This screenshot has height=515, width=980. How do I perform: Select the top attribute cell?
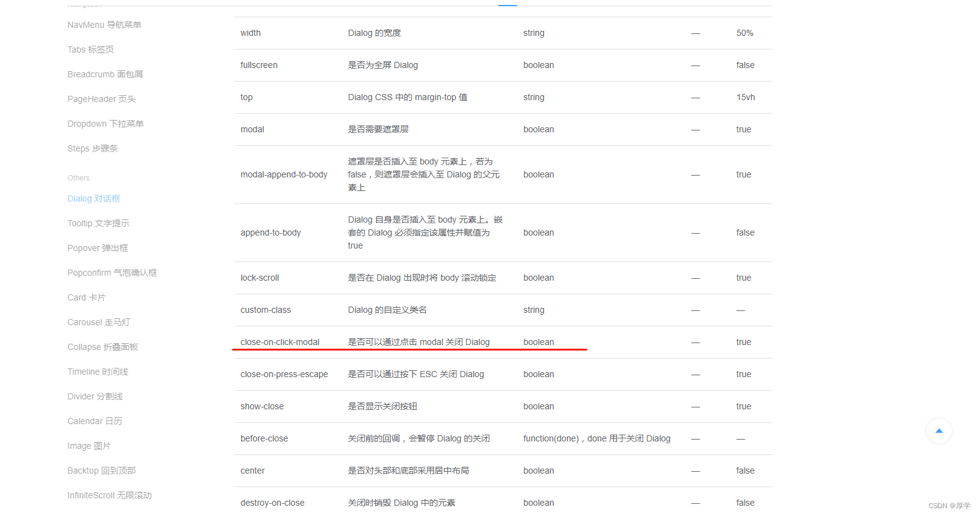247,97
